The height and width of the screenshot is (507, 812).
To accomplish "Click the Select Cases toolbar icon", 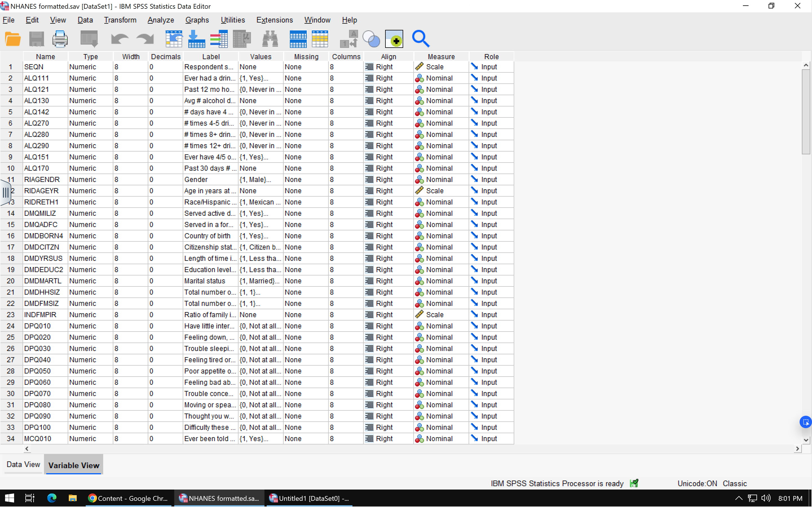I will [320, 39].
